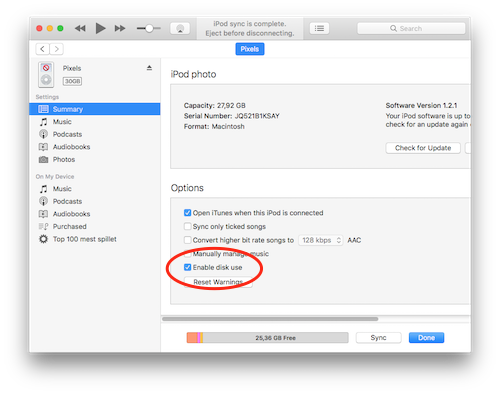Click the Check for Update button
500x394 pixels.
423,148
